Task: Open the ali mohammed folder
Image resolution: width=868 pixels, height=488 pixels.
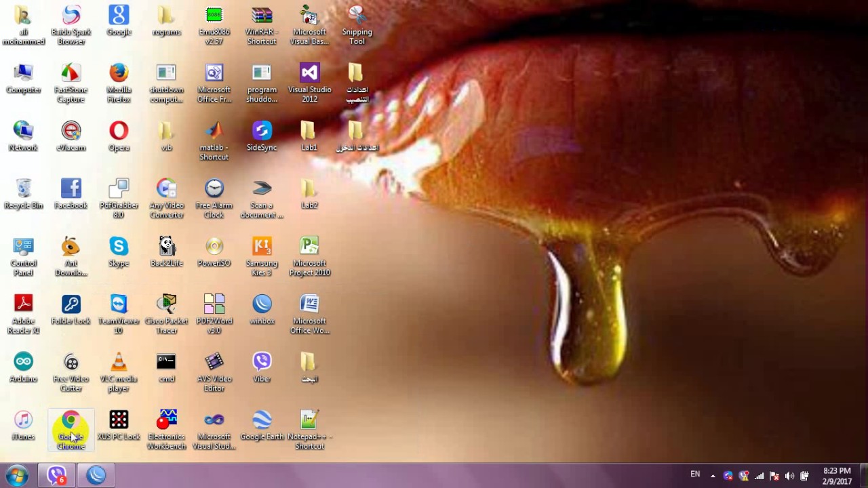Action: 24,26
